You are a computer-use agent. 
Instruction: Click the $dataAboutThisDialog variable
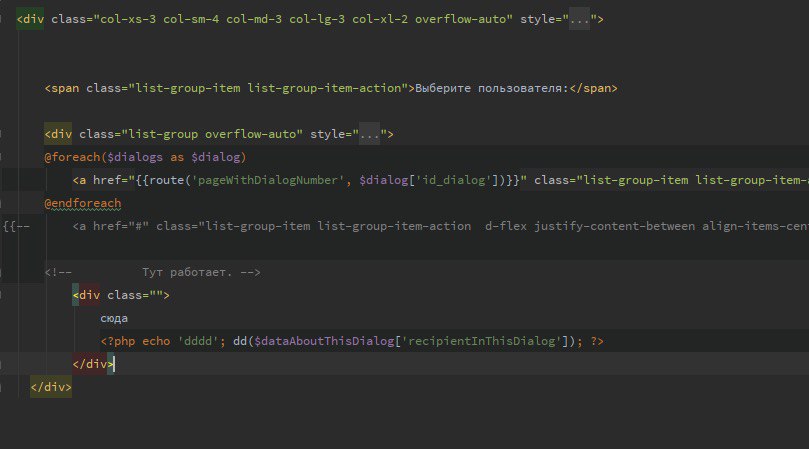[324, 341]
